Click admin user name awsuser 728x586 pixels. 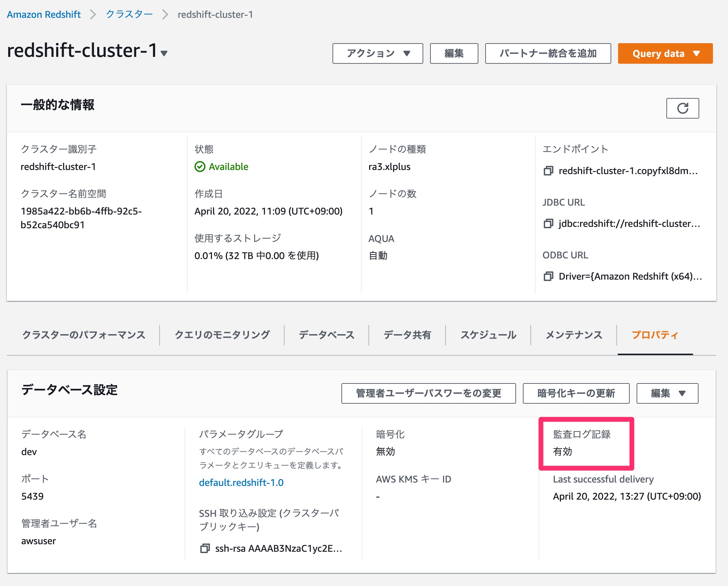[38, 541]
